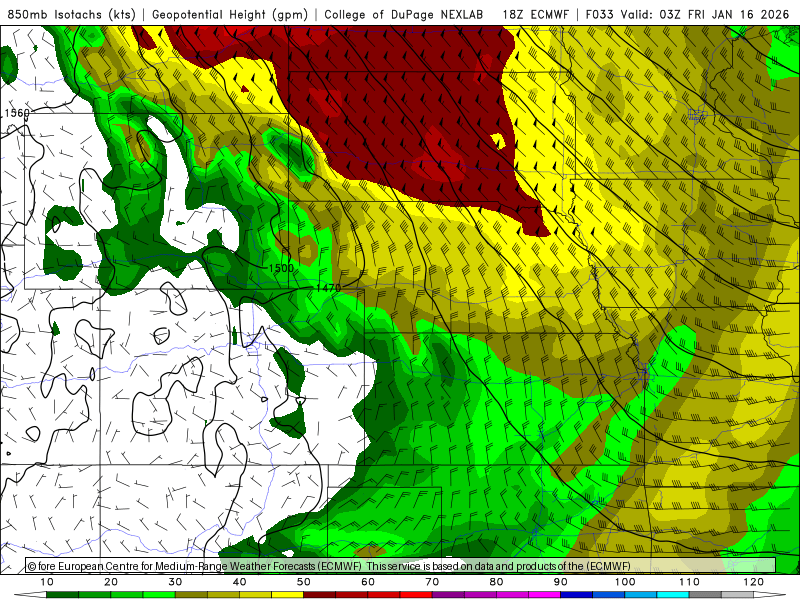The image size is (800, 600).
Task: Click the magenta 85-90 kt legend swatch
Action: pyautogui.click(x=544, y=595)
